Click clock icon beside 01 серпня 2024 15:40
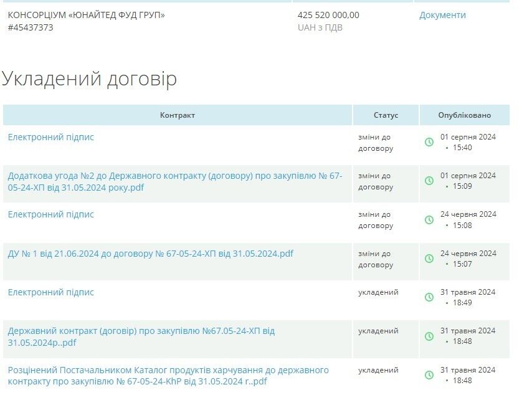Screen dimensions: 532x395 pos(429,142)
